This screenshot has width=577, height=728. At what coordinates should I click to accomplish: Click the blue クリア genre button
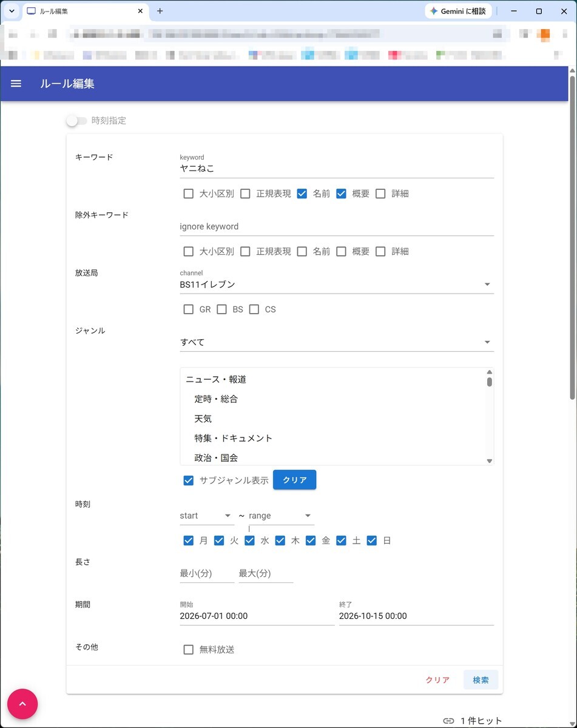(294, 480)
